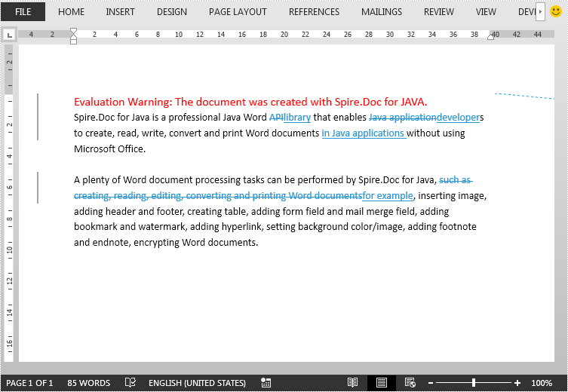The image size is (568, 392).
Task: Click the change bar beside second paragraph
Action: click(x=38, y=188)
